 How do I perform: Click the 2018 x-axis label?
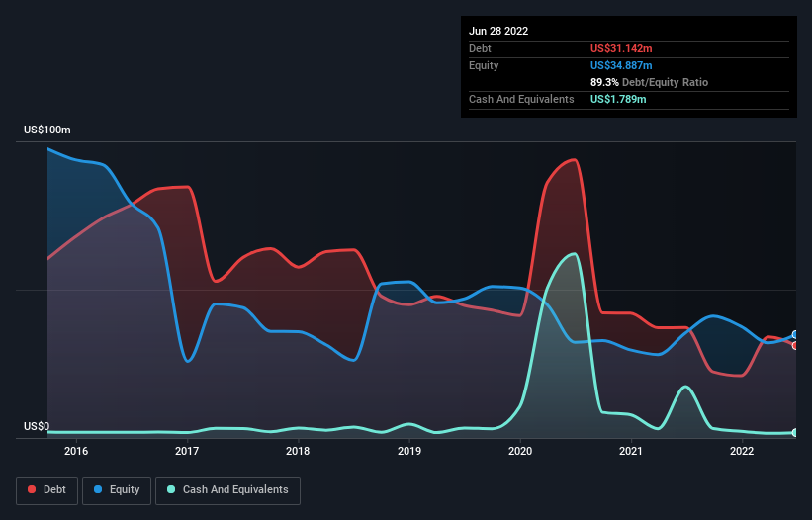298,451
